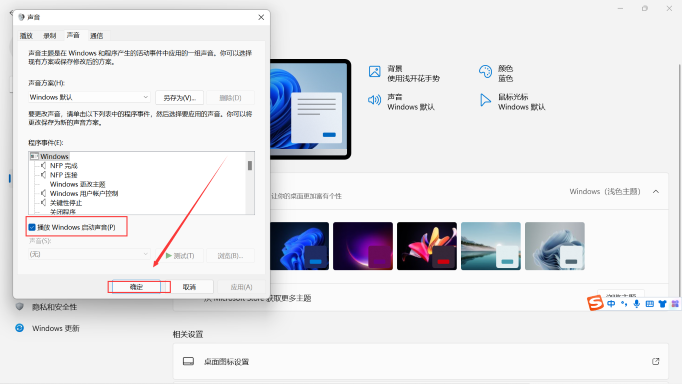Select NFP 连接 in program events

click(x=64, y=175)
